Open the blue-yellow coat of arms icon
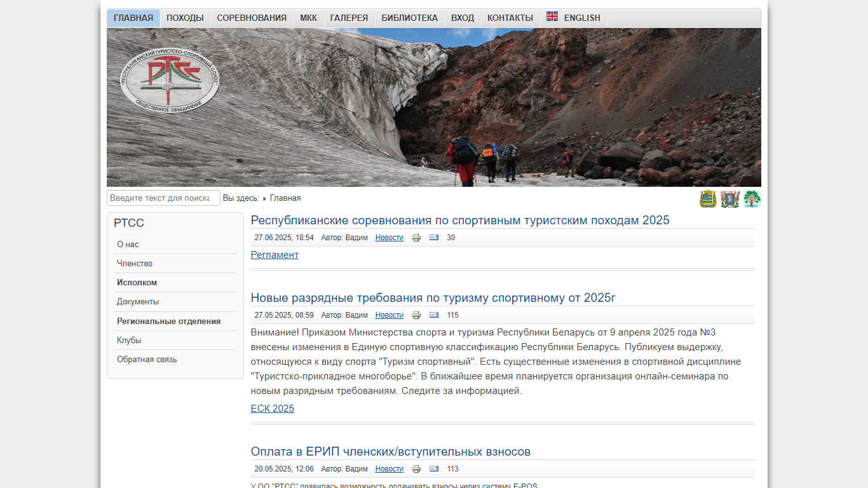The height and width of the screenshot is (488, 868). 708,199
